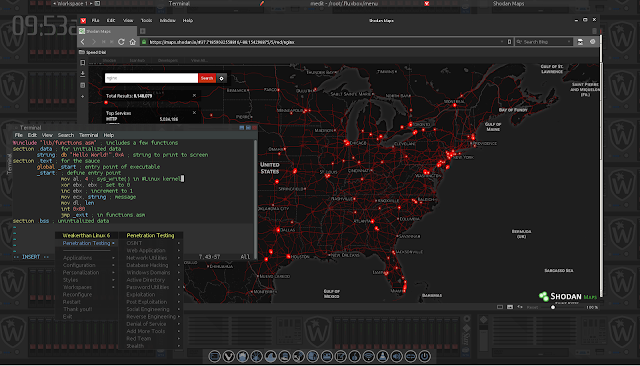Open the Downloads side panel
Image resolution: width=640 pixels, height=366 pixels.
coord(82,74)
